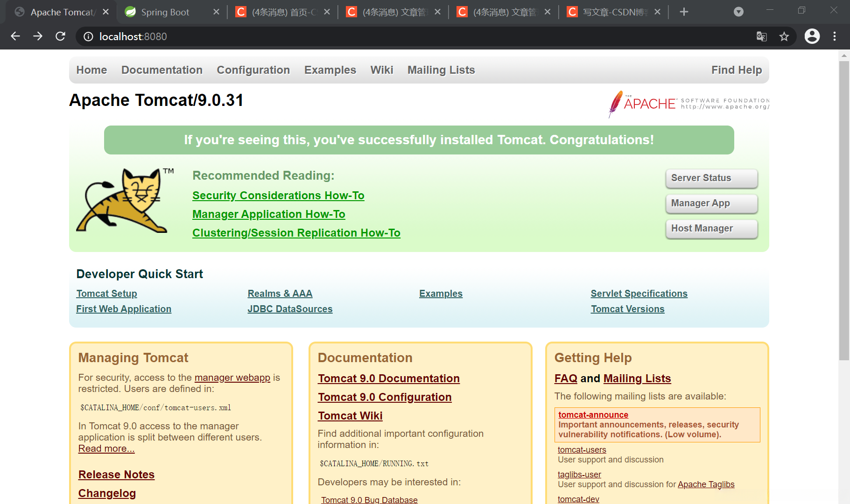Open the Chrome three-dot menu
Viewport: 850px width, 504px height.
[x=835, y=36]
